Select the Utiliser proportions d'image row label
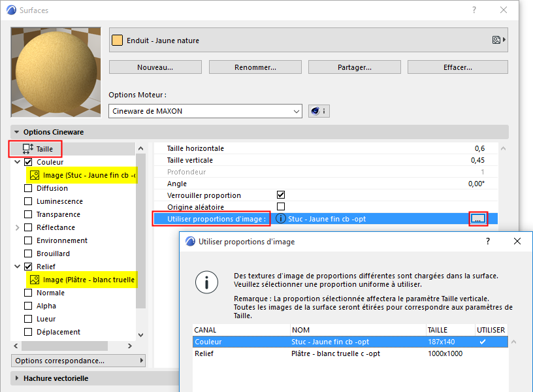Screen dimensions: 533x392 coord(216,219)
